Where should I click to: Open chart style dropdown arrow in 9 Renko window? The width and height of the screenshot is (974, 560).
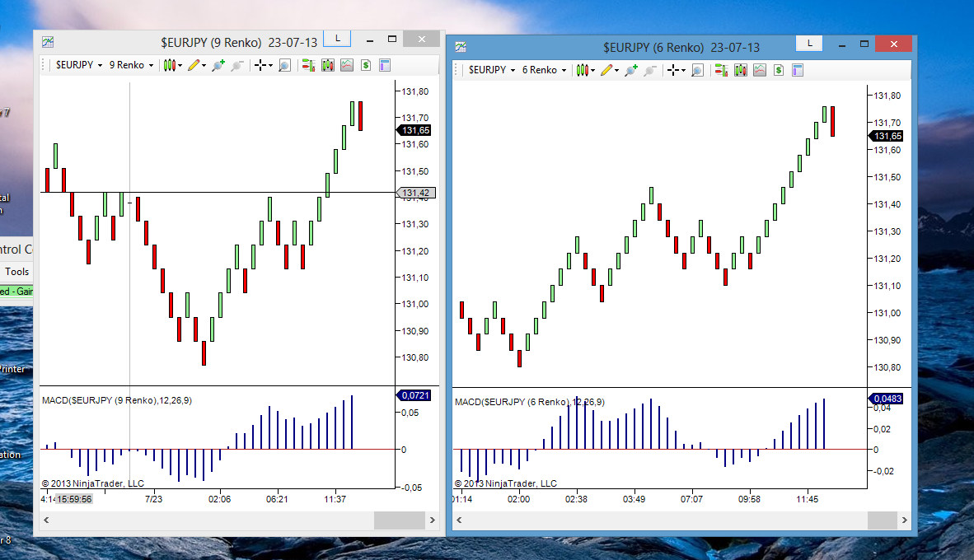180,65
